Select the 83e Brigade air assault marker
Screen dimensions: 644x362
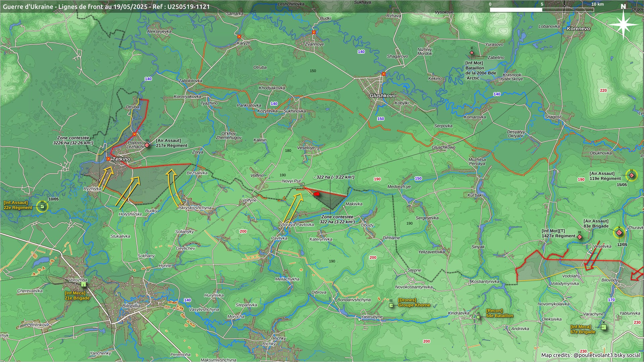(x=619, y=233)
